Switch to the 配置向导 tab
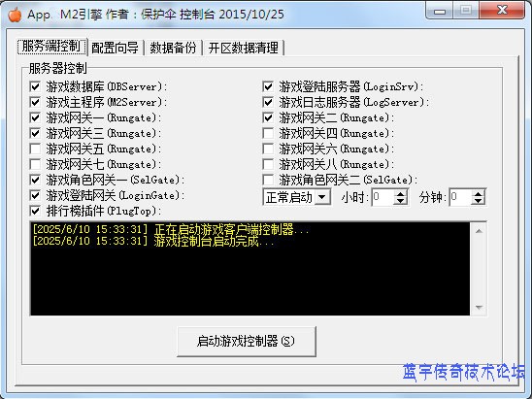The height and width of the screenshot is (399, 532). pos(115,48)
